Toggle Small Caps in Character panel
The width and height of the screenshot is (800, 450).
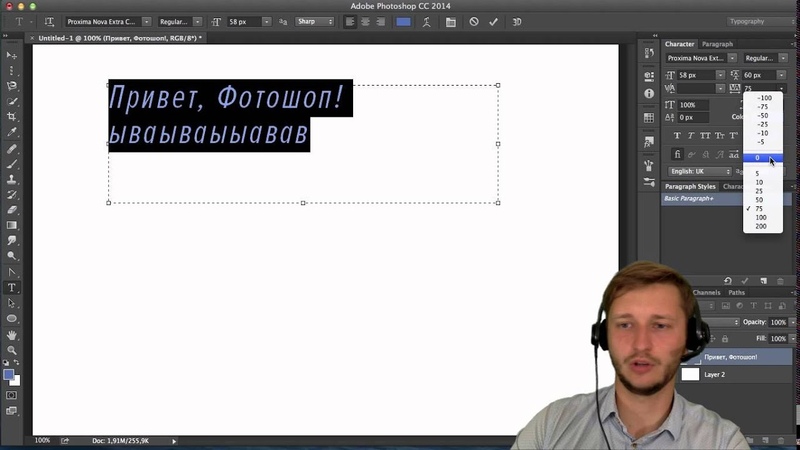tap(719, 136)
